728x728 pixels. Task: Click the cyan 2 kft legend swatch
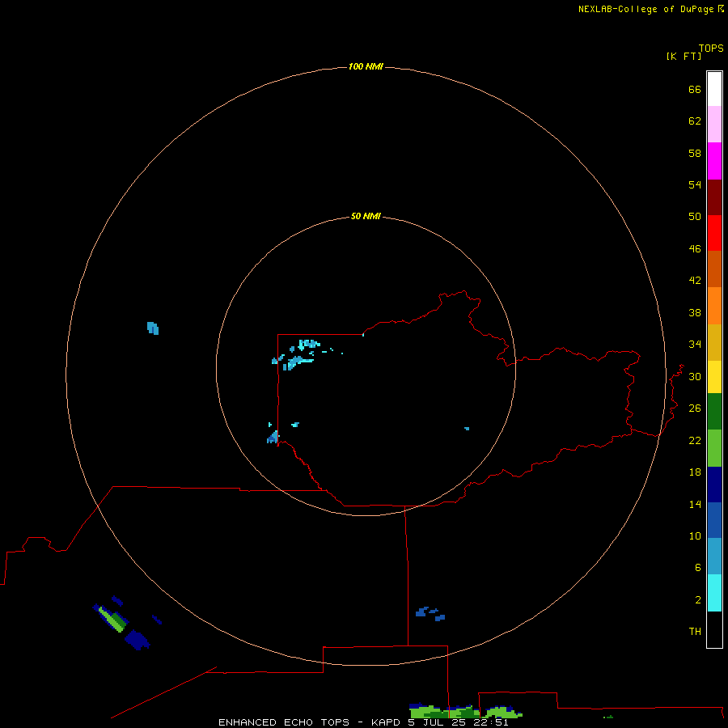[x=714, y=593]
